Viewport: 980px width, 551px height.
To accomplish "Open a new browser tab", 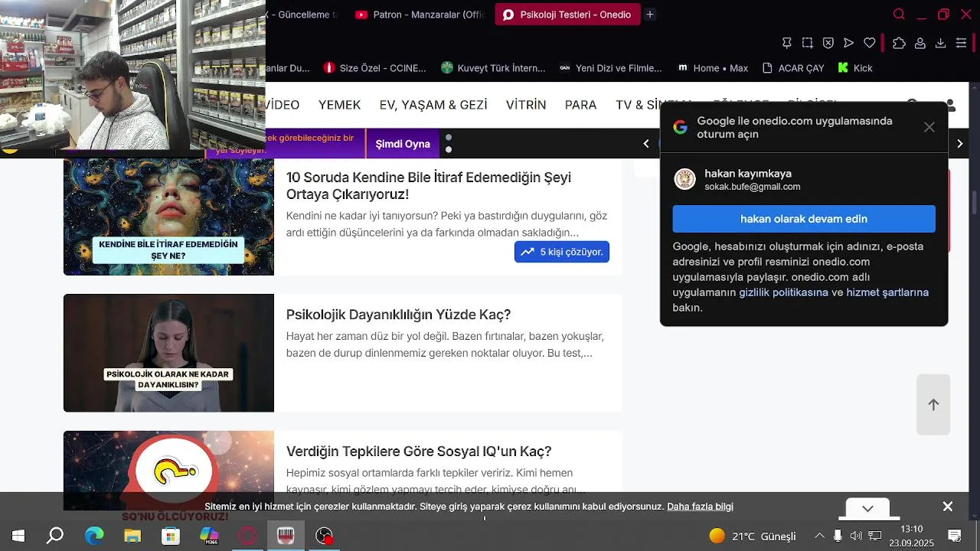I will [x=650, y=15].
